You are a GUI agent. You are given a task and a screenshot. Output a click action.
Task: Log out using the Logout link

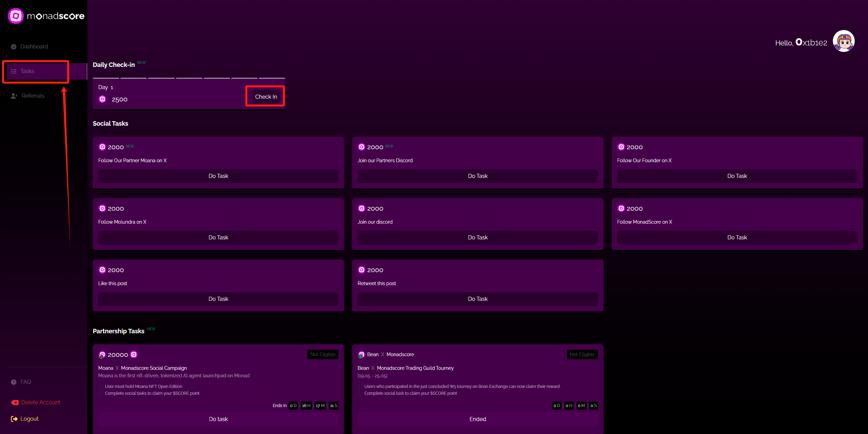tap(29, 419)
